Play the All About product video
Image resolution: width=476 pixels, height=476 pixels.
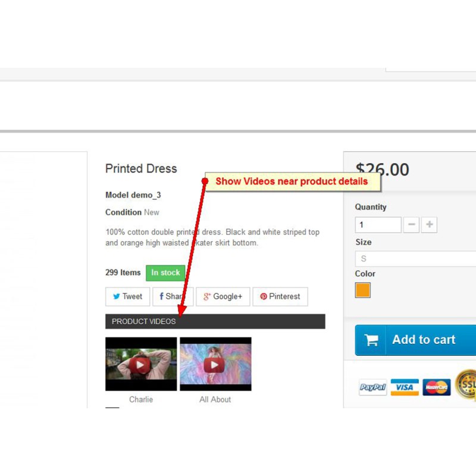pyautogui.click(x=215, y=364)
